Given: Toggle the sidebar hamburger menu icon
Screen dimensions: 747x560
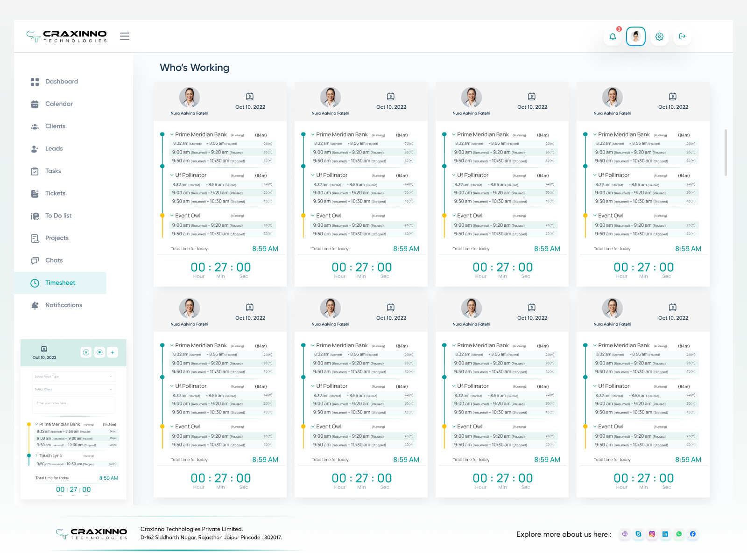Looking at the screenshot, I should (125, 36).
